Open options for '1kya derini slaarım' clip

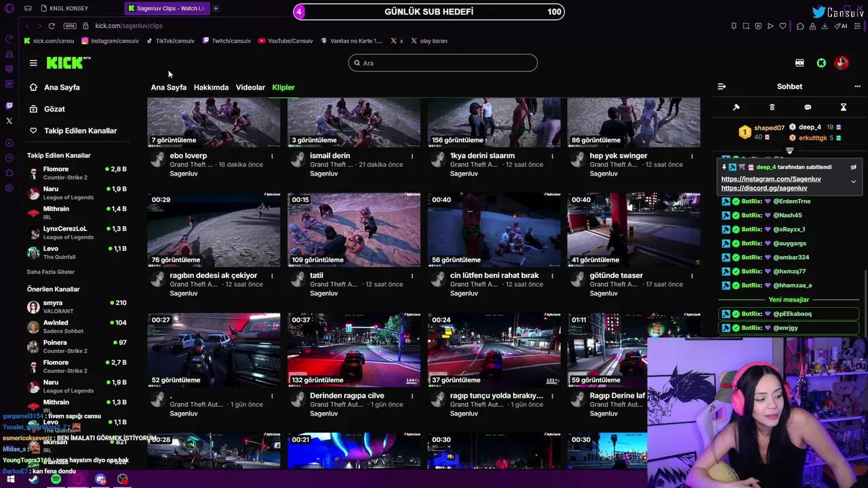[x=552, y=156]
